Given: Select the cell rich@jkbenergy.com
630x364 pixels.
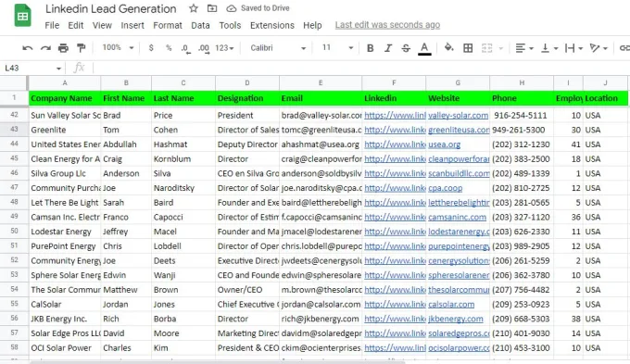Looking at the screenshot, I should point(321,319).
